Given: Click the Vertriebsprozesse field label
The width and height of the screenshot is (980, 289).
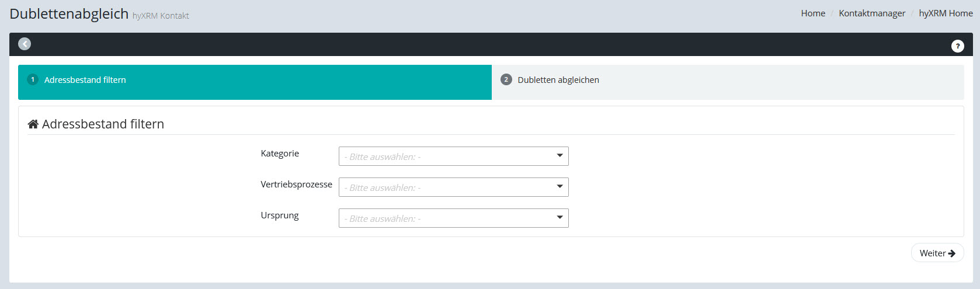Looking at the screenshot, I should [296, 184].
